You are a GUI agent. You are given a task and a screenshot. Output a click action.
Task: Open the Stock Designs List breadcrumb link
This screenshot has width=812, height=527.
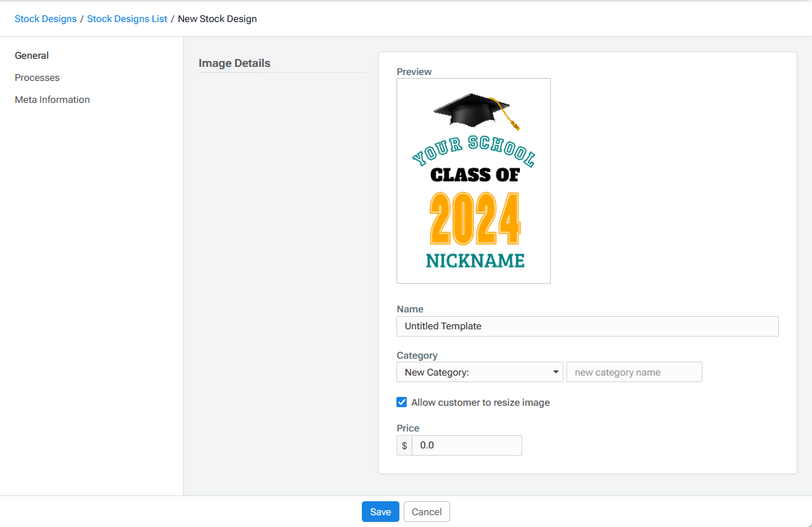(x=127, y=19)
